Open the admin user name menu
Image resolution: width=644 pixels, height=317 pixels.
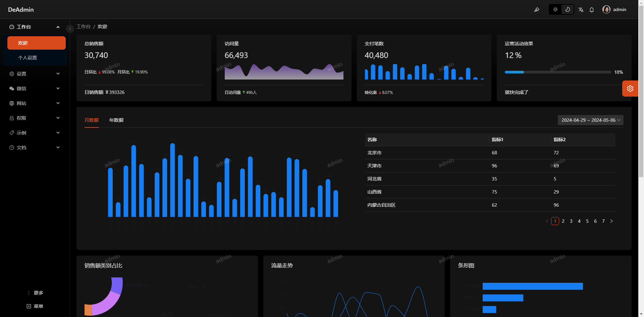620,9
